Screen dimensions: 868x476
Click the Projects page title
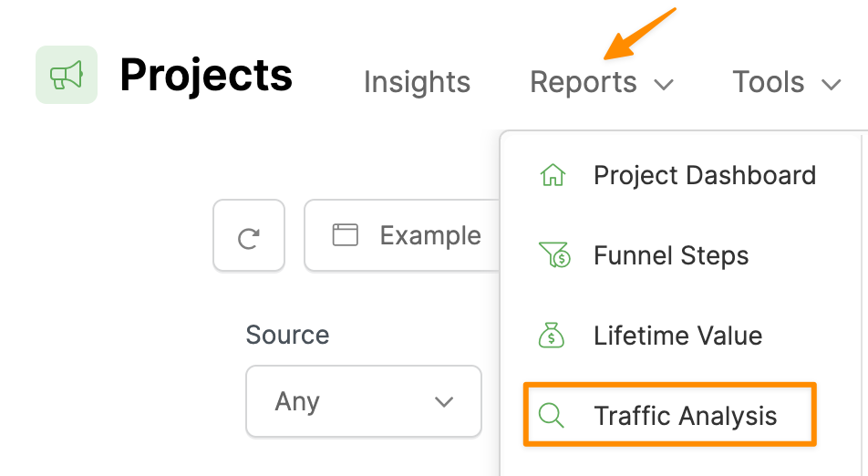pos(206,75)
